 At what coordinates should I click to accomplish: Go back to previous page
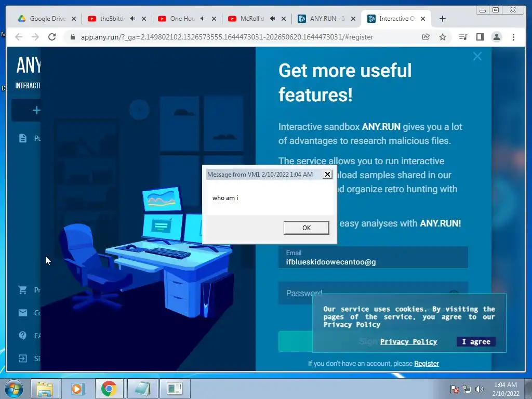(19, 37)
